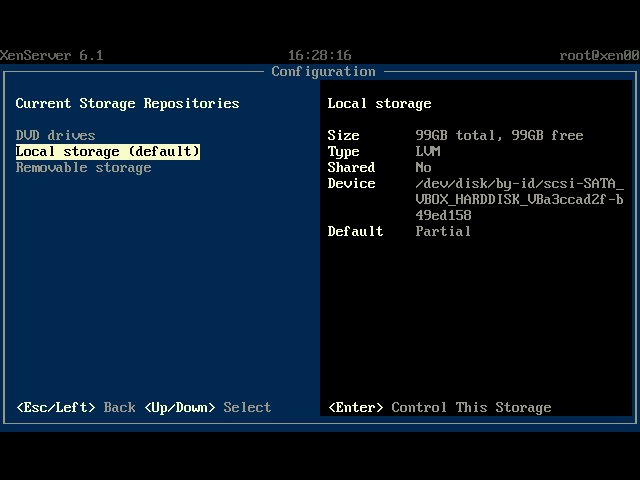Click the Shared label
The image size is (640, 480).
351,167
